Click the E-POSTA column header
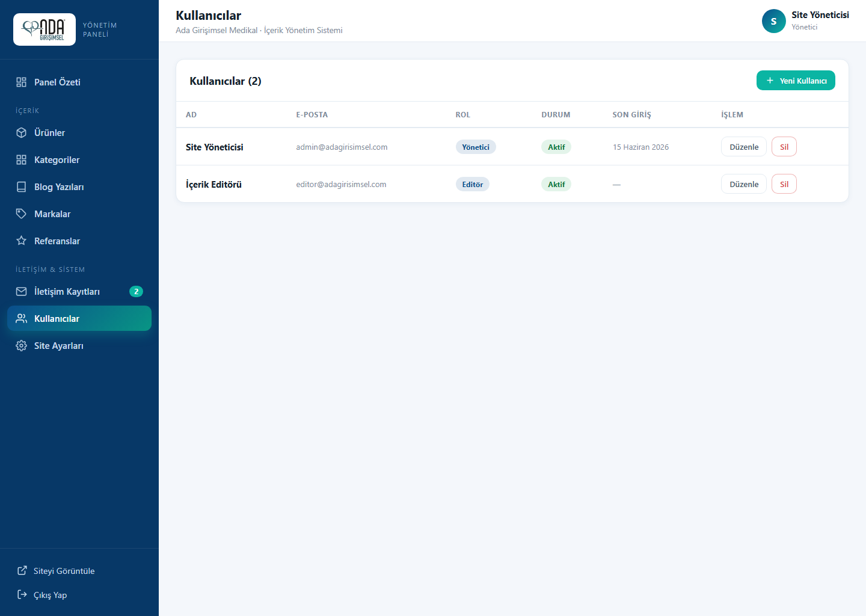 [312, 114]
